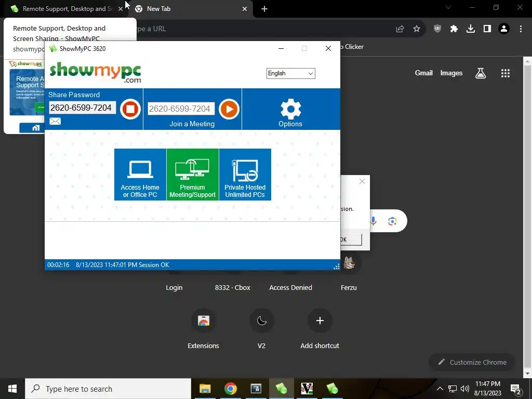This screenshot has width=532, height=399.
Task: Click Customize Chrome button
Action: pos(472,362)
